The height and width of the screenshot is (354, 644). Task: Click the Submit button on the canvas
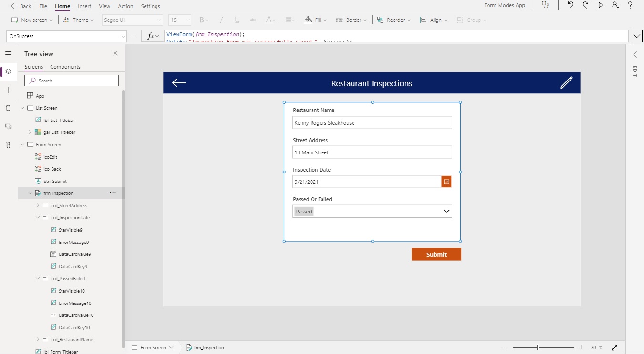pos(436,254)
